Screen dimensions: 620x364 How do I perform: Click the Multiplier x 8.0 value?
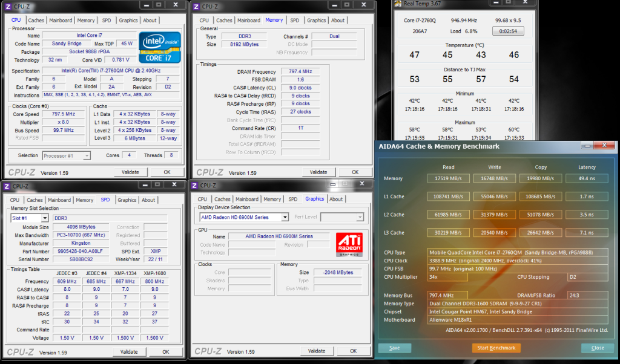coord(64,122)
